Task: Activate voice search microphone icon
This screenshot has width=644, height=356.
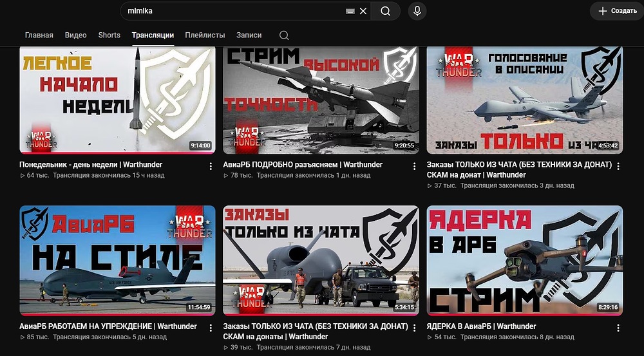Action: (x=417, y=11)
